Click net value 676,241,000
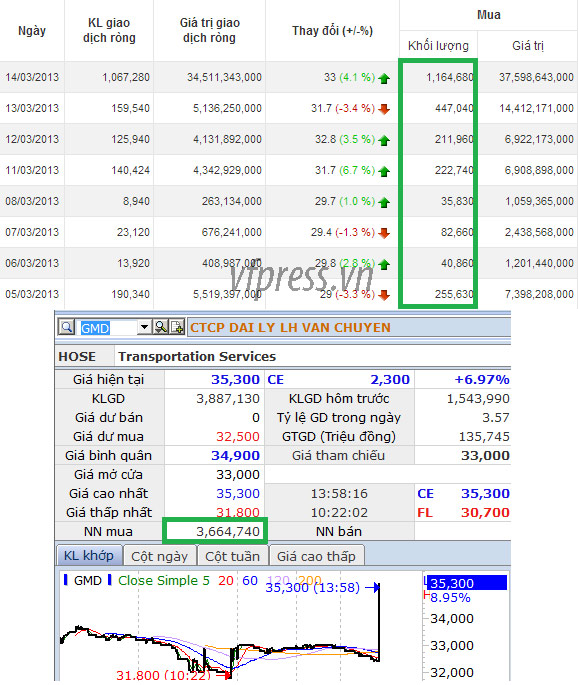This screenshot has height=685, width=578. click(x=232, y=232)
